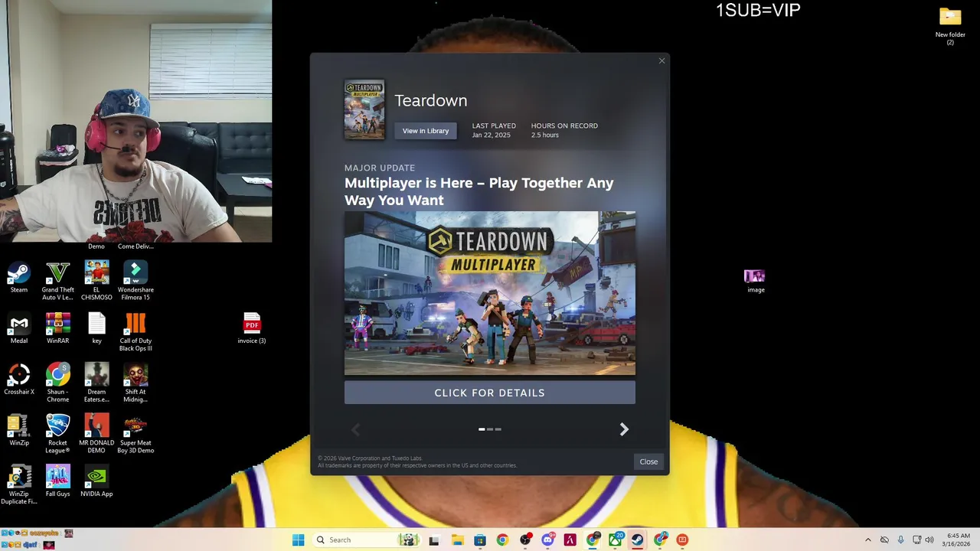Open File Explorer from the taskbar
The height and width of the screenshot is (551, 980).
[457, 540]
